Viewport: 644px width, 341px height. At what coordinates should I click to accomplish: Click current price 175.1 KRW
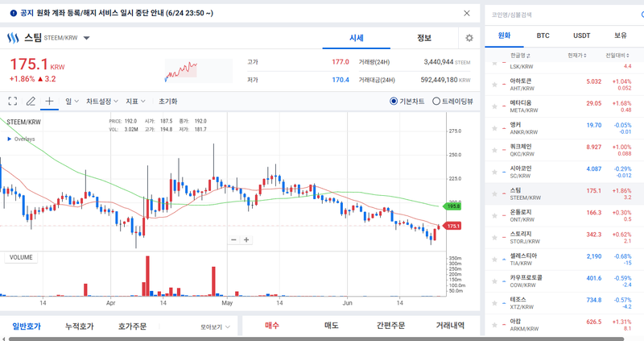point(37,64)
